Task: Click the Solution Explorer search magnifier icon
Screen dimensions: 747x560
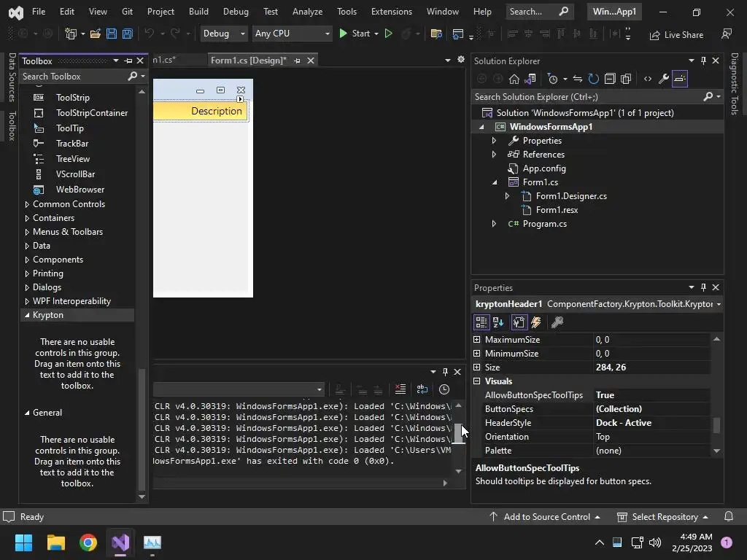Action: tap(708, 97)
